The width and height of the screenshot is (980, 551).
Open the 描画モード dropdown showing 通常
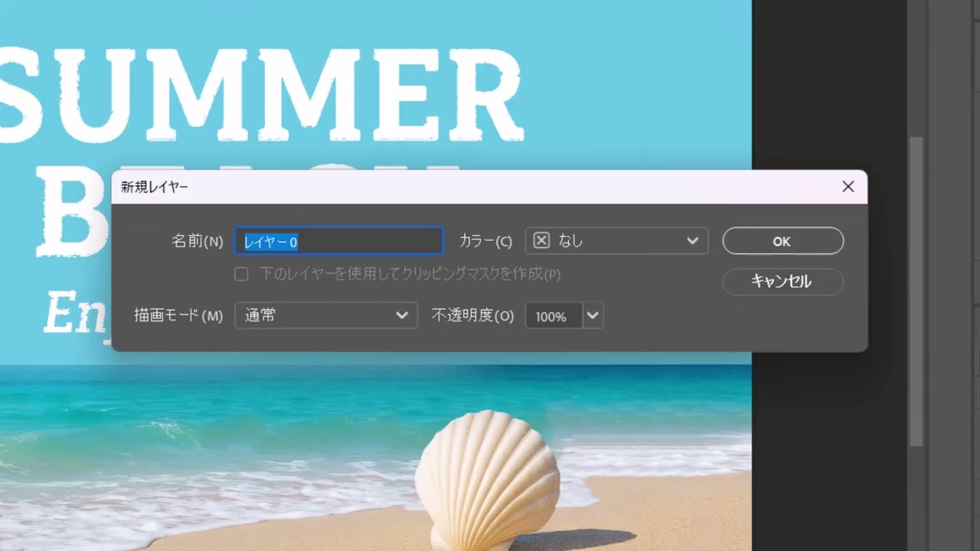[326, 315]
